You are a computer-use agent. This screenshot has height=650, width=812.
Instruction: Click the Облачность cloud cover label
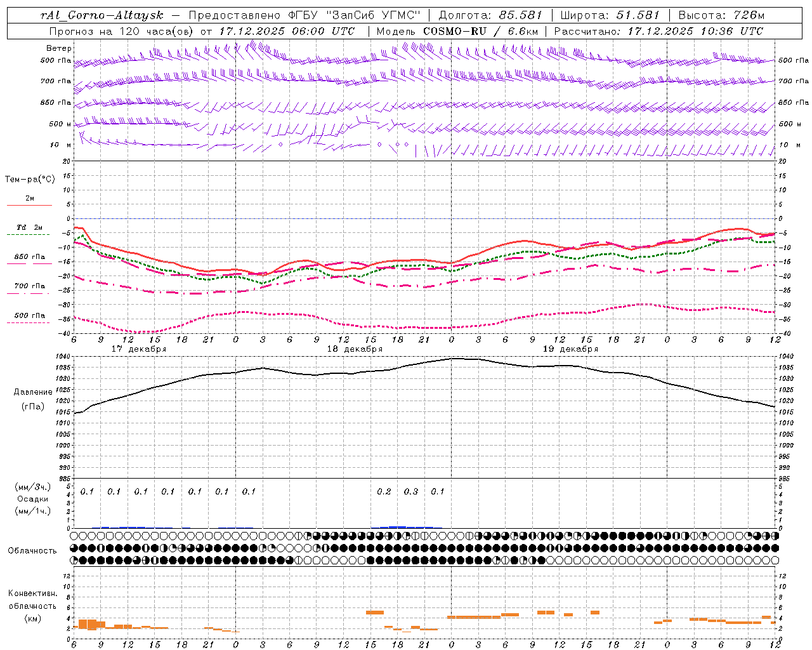pos(32,551)
